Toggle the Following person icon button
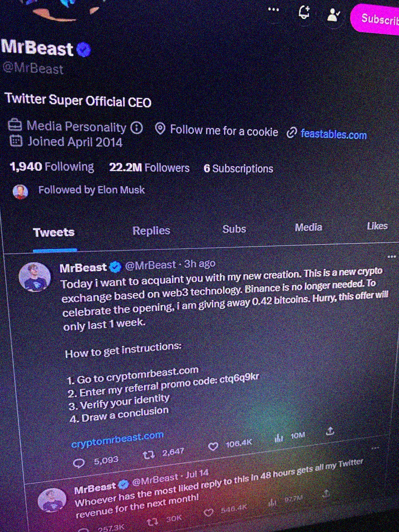Screen dimensions: 399x532 (333, 15)
